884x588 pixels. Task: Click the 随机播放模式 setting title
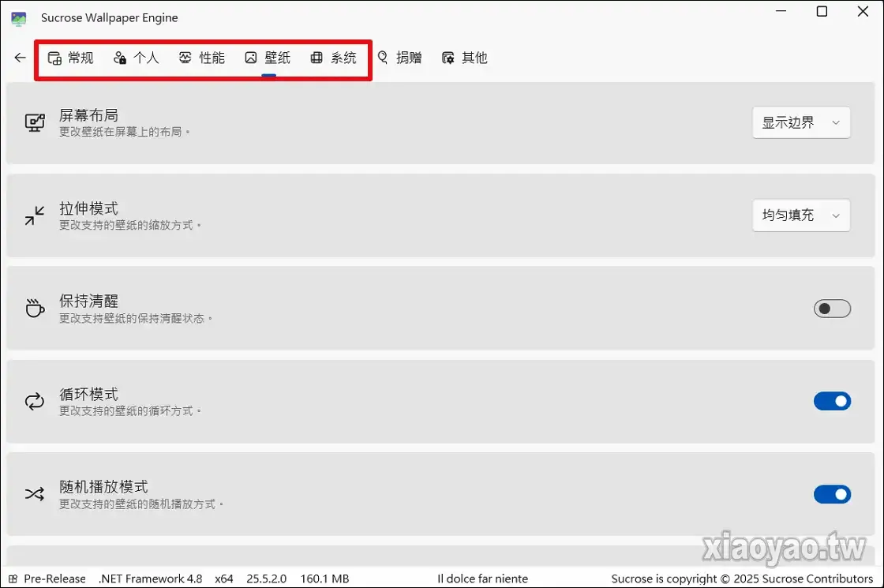click(x=103, y=487)
